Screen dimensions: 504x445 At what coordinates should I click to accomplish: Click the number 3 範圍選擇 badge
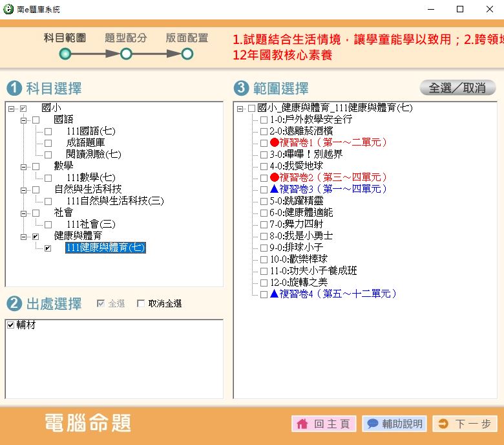240,88
